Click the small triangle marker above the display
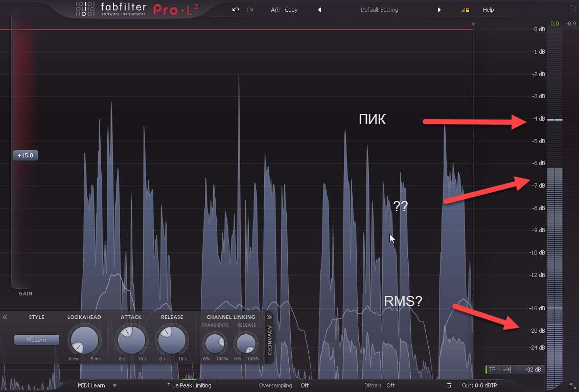The height and width of the screenshot is (392, 579). 473,25
